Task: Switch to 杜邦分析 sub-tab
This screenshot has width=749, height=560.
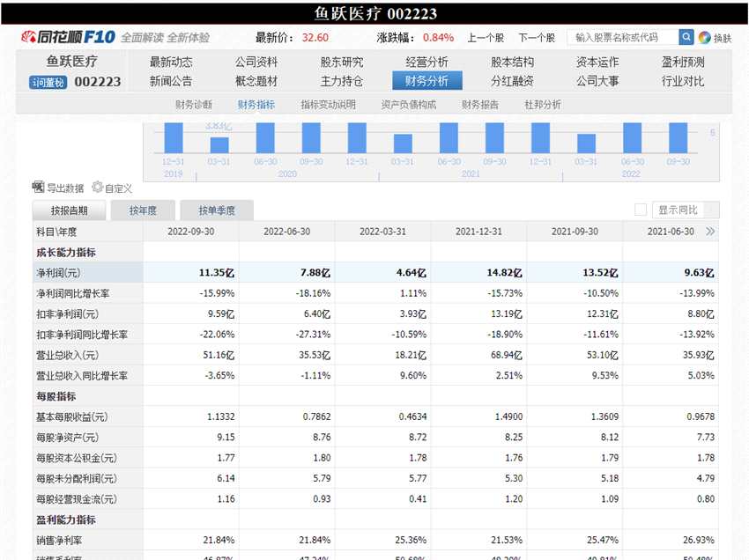Action: pos(543,105)
